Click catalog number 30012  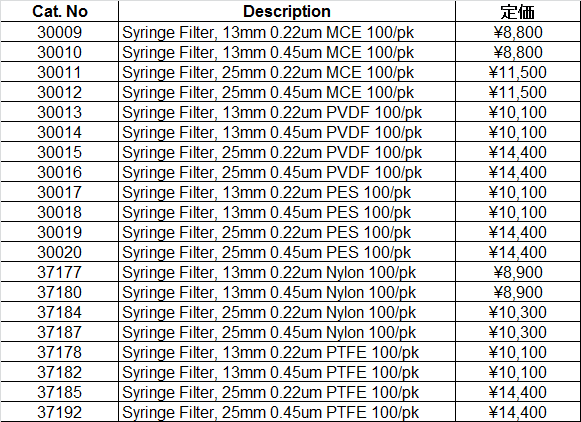click(60, 92)
